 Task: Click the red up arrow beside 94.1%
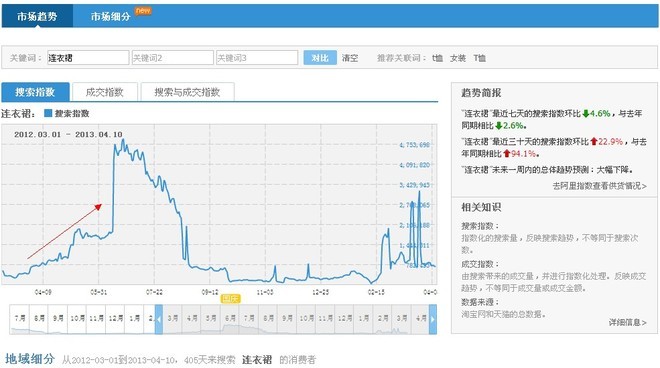[x=507, y=154]
